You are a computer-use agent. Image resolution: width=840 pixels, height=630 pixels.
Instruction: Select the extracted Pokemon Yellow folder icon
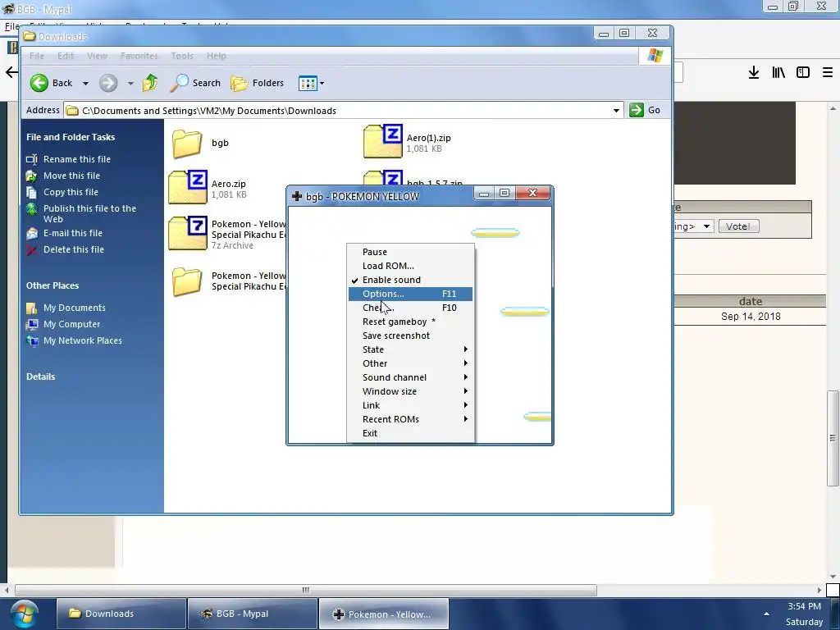click(187, 281)
